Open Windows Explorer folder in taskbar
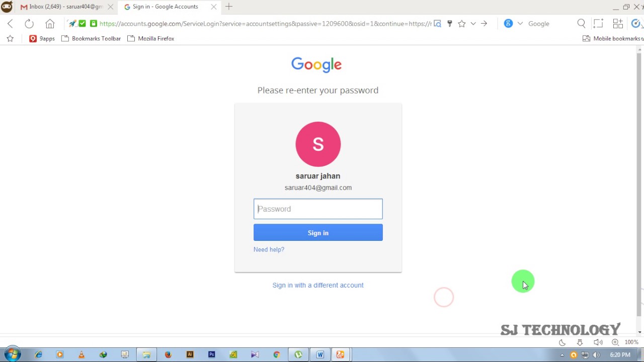The height and width of the screenshot is (362, 644). coord(146,354)
